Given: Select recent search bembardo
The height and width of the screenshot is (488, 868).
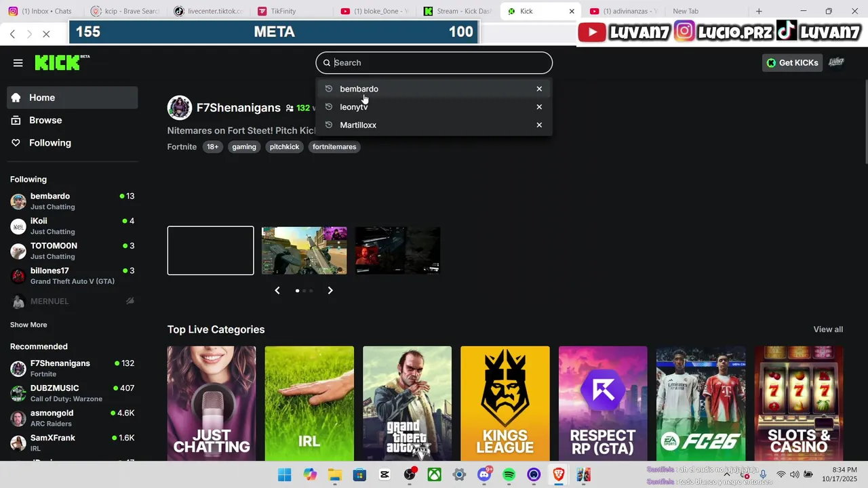Looking at the screenshot, I should pos(434,89).
